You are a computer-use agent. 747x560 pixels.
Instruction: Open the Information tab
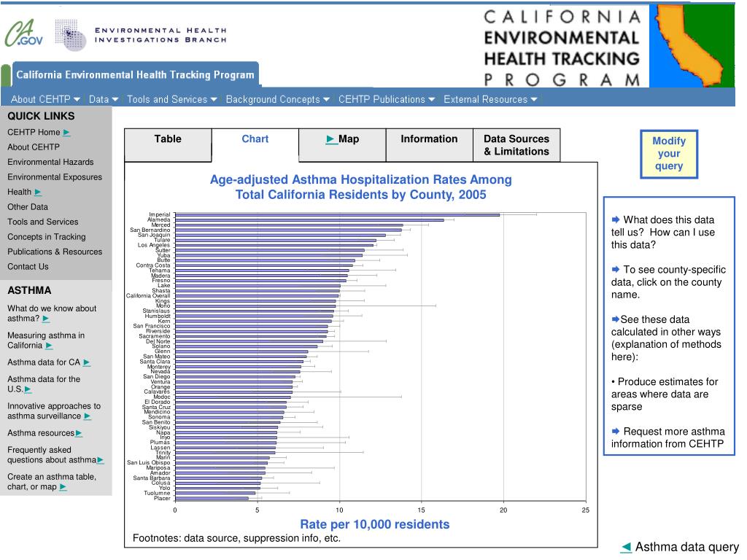pyautogui.click(x=429, y=145)
